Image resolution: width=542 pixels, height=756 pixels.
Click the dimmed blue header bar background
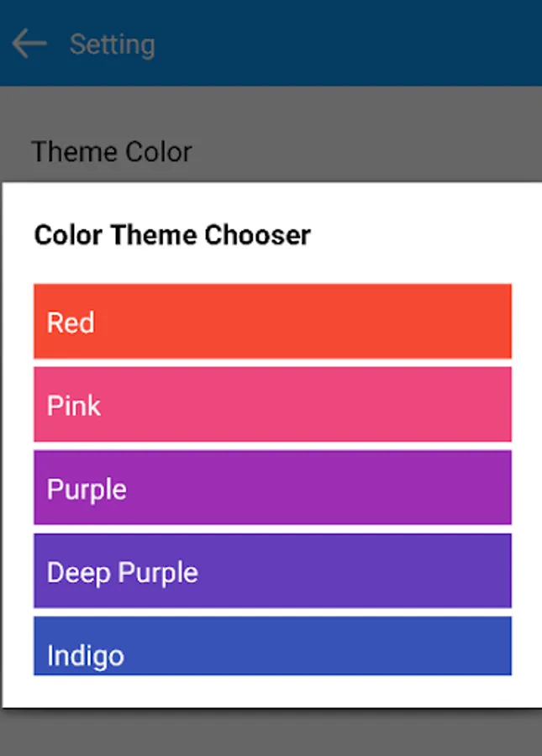[347, 44]
